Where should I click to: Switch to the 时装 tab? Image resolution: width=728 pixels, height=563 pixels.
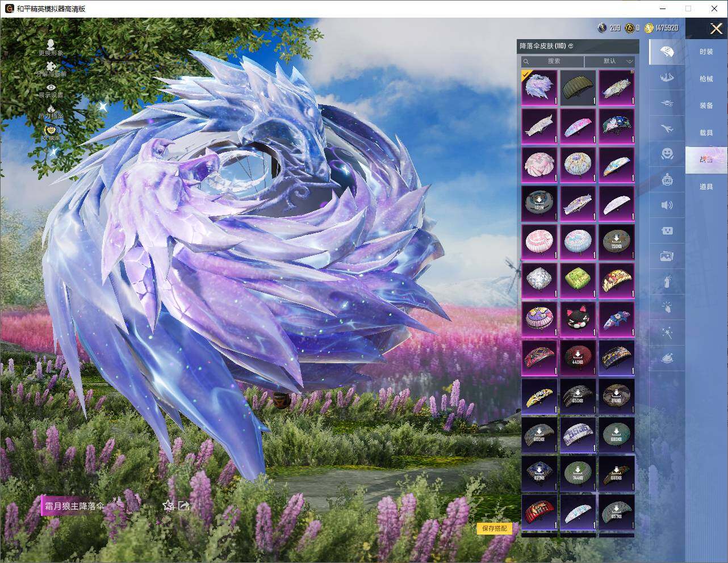(706, 52)
